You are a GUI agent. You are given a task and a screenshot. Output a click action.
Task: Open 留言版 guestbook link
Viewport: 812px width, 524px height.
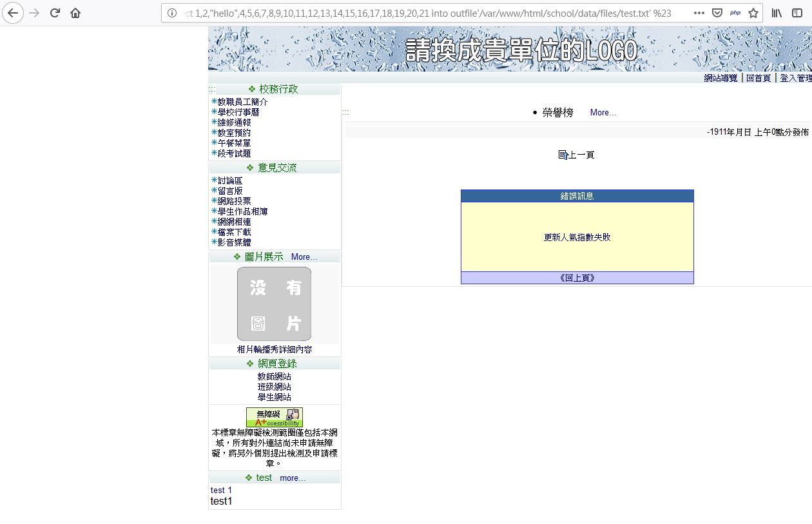pos(230,191)
